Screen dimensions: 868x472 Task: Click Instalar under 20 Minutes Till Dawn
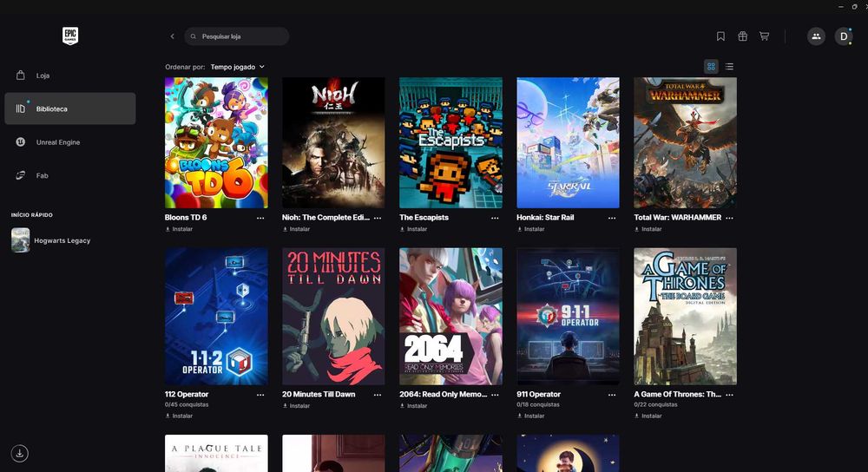point(296,406)
